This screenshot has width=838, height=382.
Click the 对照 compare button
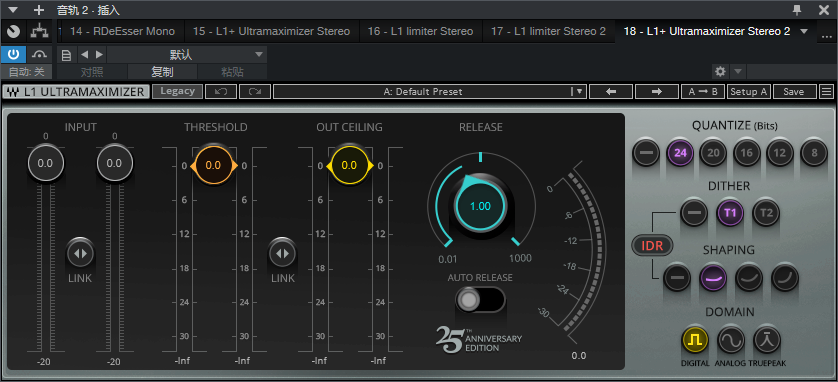click(x=92, y=72)
